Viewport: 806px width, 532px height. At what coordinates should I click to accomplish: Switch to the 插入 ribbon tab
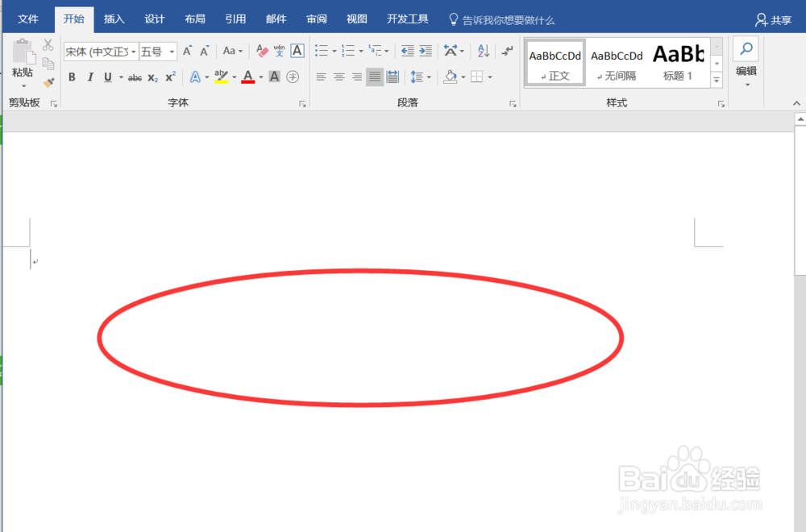[x=114, y=18]
